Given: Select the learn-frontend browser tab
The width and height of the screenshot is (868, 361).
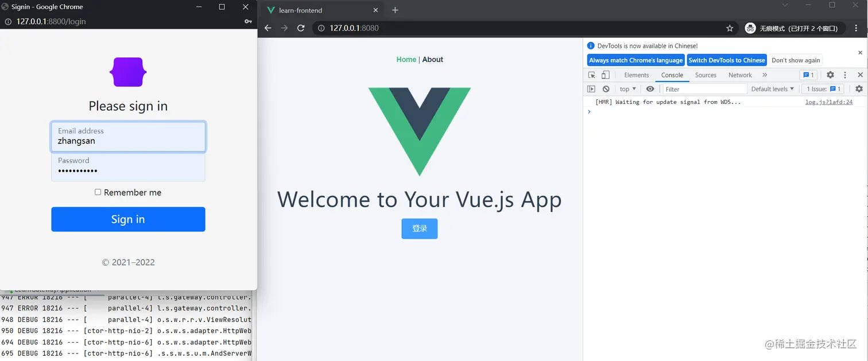Looking at the screenshot, I should click(x=321, y=10).
